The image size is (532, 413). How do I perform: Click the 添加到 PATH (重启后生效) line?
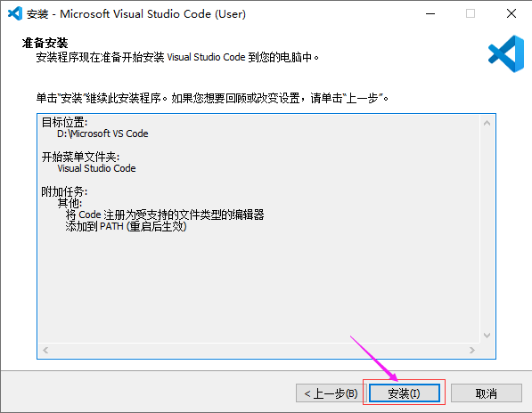126,226
